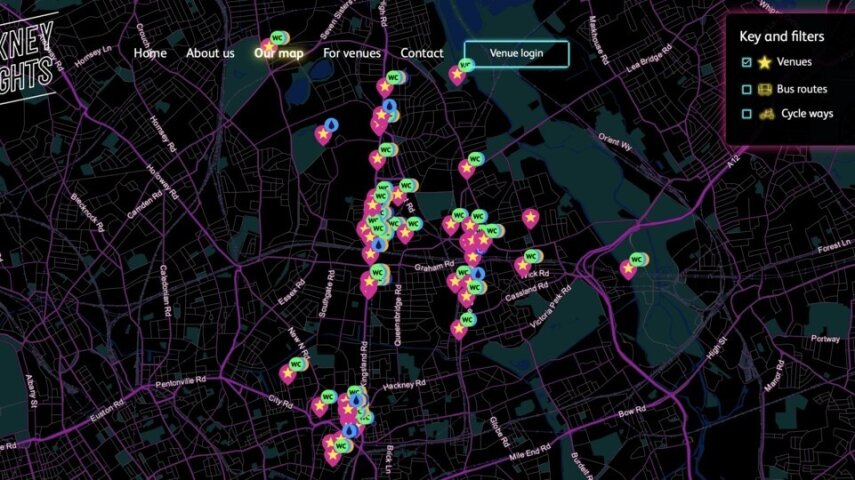The height and width of the screenshot is (480, 855).
Task: Click the Caledonian Rd map label
Action: click(x=165, y=292)
